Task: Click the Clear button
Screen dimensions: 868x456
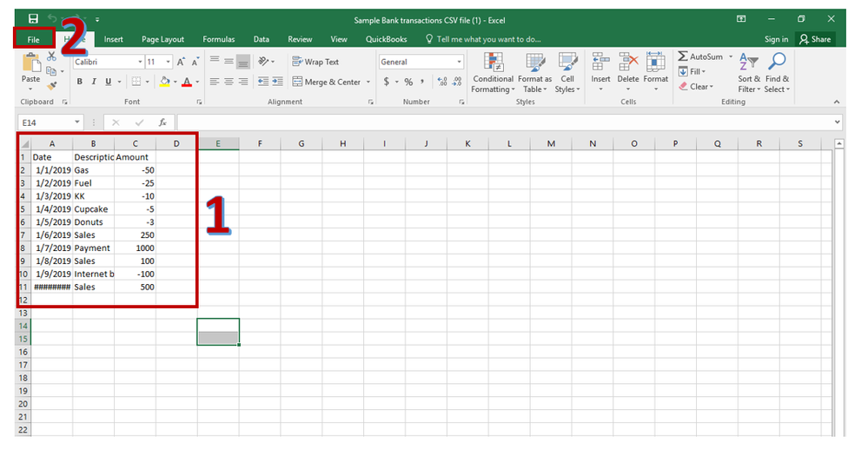Action: [696, 86]
